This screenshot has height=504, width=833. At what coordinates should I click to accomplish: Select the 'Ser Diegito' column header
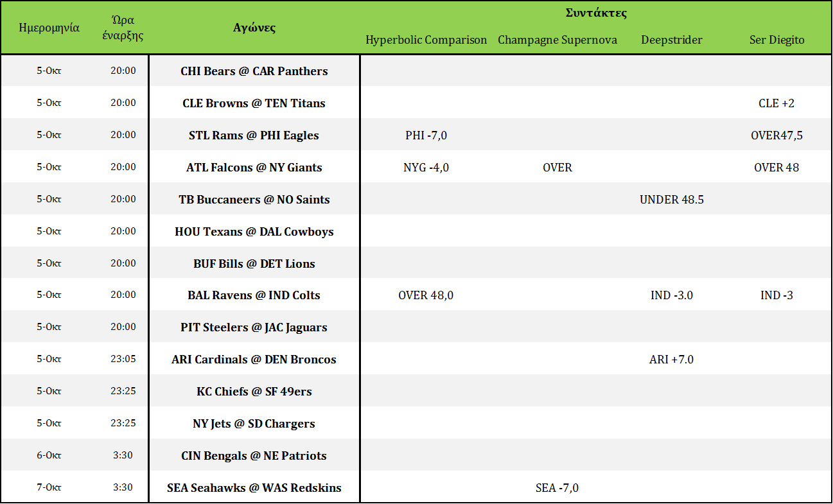point(777,40)
